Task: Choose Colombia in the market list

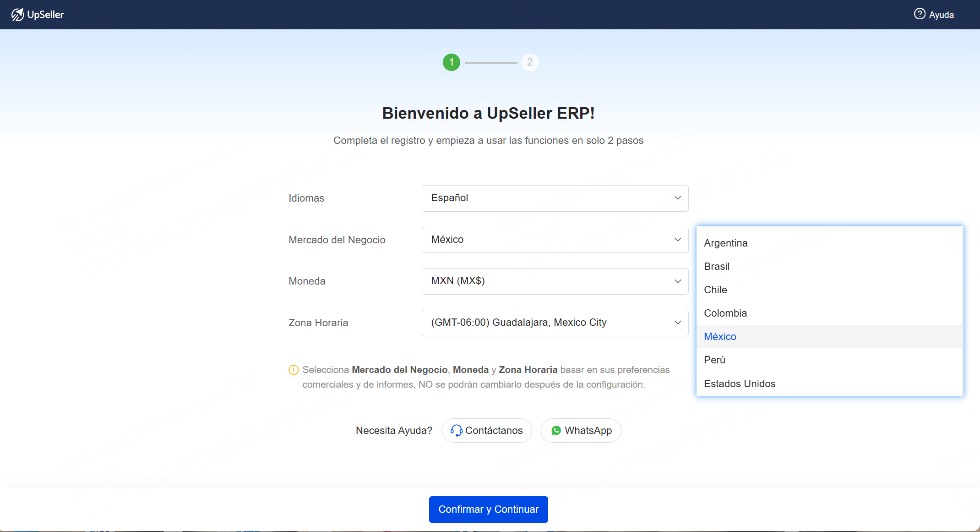Action: tap(829, 313)
